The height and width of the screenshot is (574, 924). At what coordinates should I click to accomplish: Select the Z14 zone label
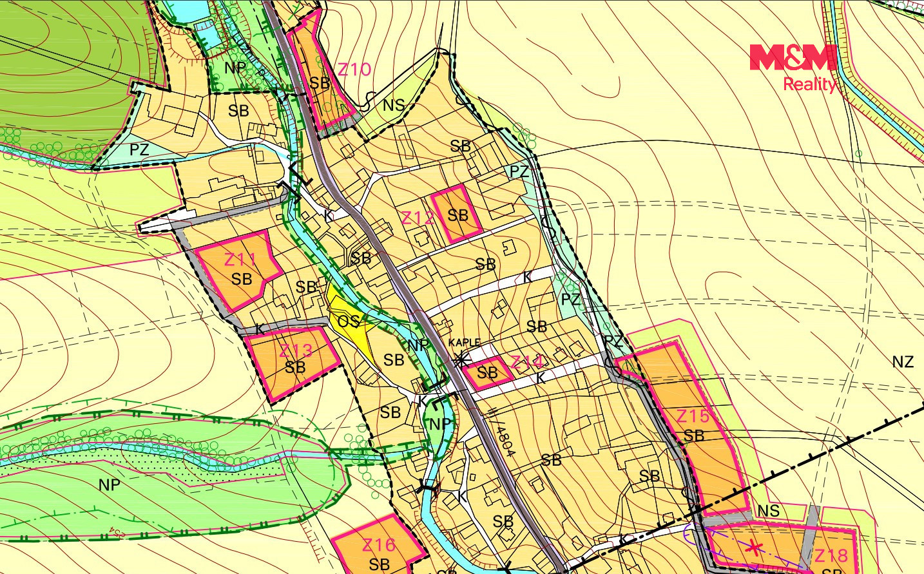click(528, 363)
